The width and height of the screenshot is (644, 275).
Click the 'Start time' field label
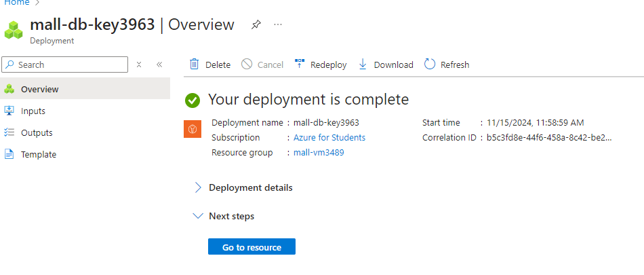click(441, 122)
